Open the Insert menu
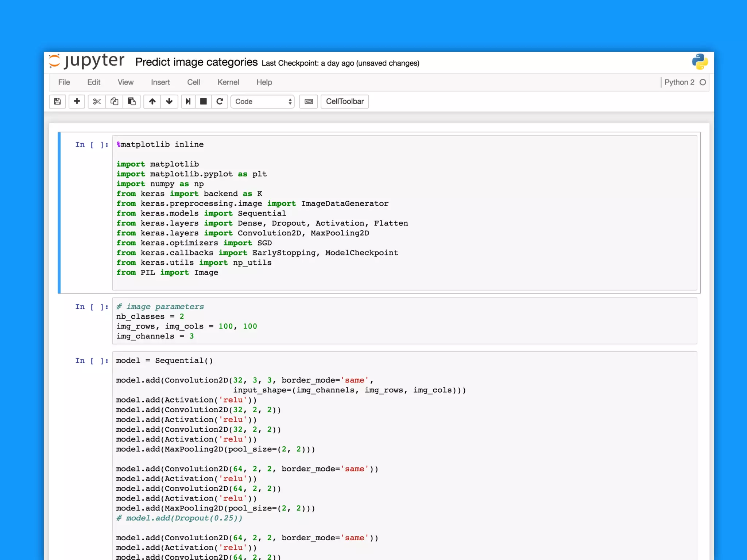747x560 pixels. [x=160, y=82]
